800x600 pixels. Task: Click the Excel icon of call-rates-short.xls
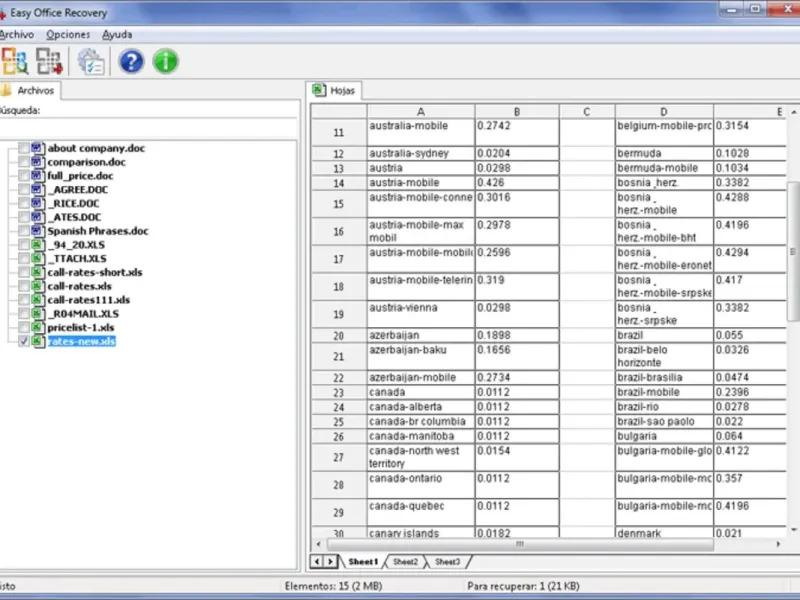(37, 272)
